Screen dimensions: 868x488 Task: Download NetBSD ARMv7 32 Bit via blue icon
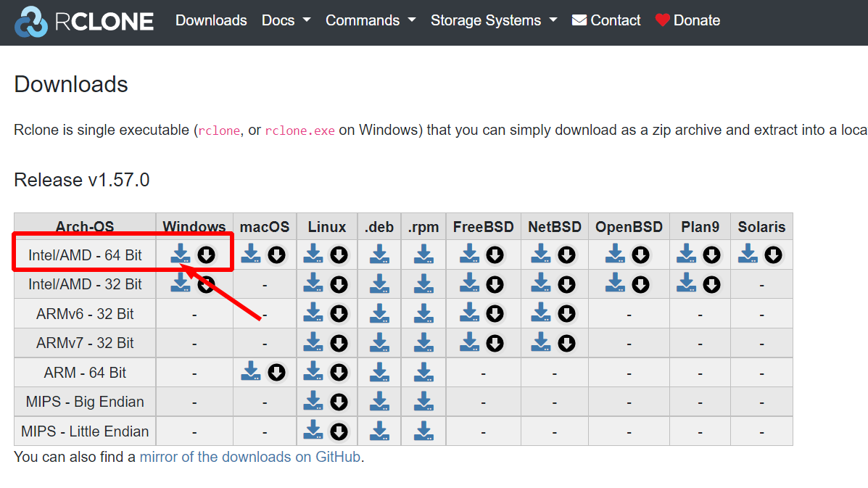pos(541,342)
